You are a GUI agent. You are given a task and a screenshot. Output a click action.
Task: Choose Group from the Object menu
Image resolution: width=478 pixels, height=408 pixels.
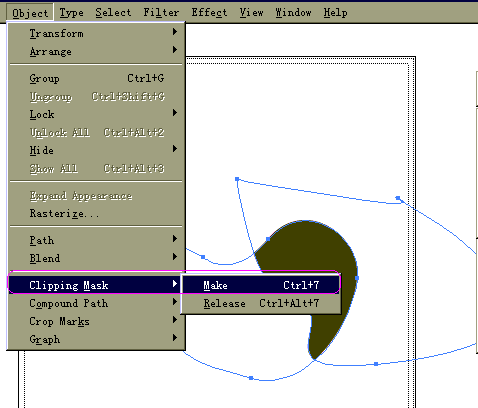96,79
